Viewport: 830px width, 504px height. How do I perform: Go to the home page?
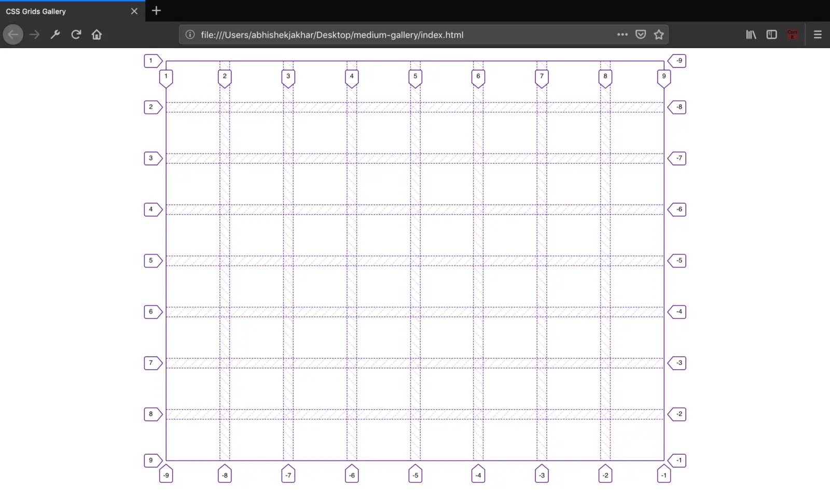point(96,35)
